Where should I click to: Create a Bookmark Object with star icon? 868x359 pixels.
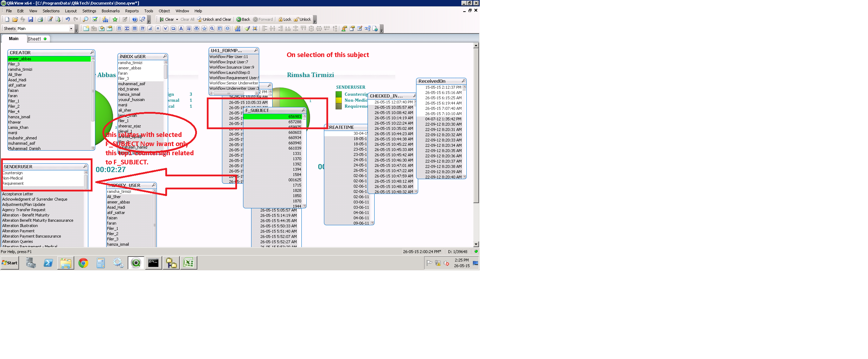(204, 29)
